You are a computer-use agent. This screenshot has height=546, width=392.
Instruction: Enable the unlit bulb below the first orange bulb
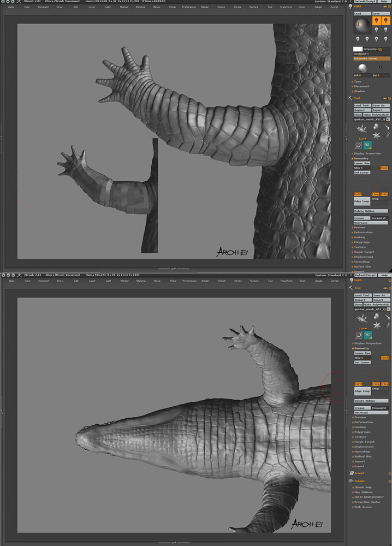tap(376, 30)
